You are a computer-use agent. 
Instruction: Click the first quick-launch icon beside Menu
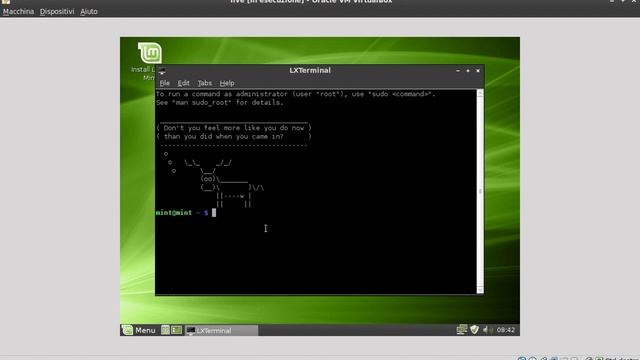165,330
